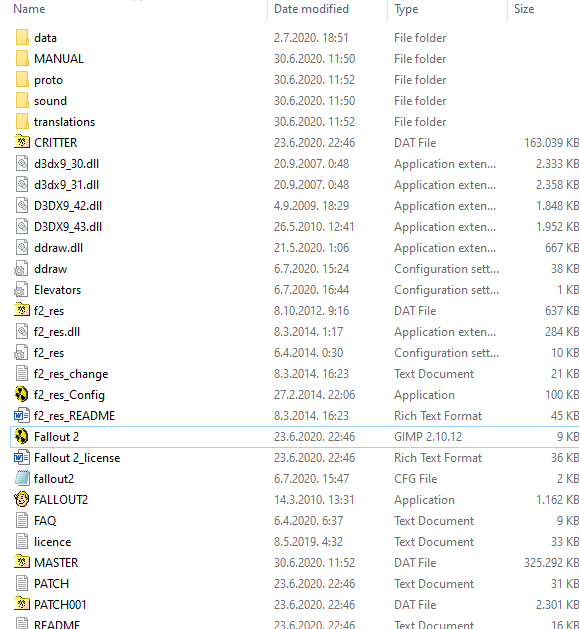Select the Fallout 2 radiation icon
The height and width of the screenshot is (629, 579).
click(x=22, y=436)
